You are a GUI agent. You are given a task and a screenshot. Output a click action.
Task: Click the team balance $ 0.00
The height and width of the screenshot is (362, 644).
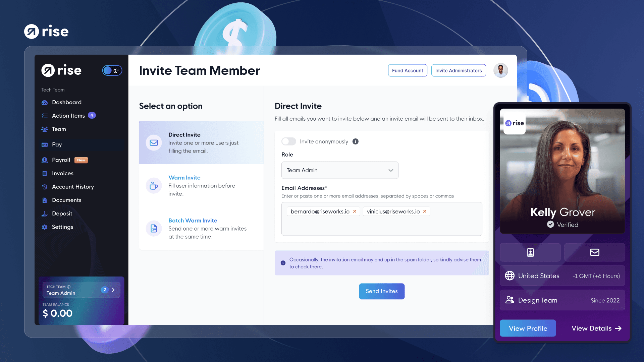(57, 313)
